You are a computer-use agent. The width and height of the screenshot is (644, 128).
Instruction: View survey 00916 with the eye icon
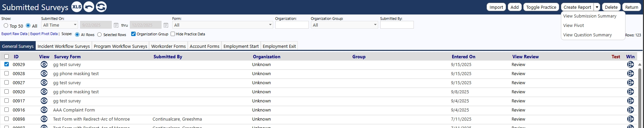click(x=44, y=110)
